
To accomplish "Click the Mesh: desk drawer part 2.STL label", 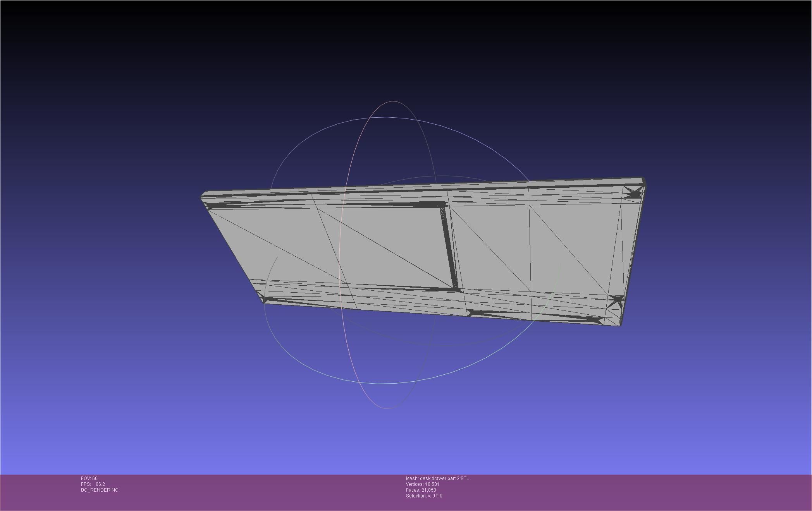I will 437,478.
